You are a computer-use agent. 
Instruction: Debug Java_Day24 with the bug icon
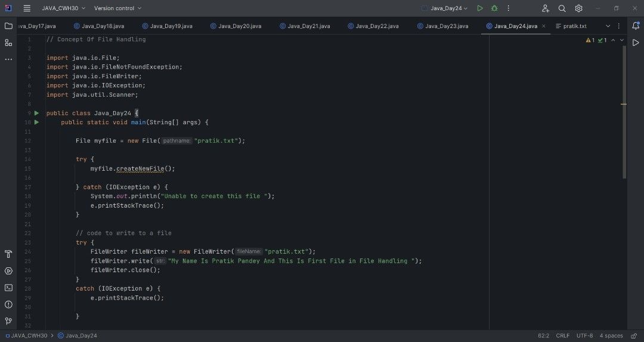pyautogui.click(x=494, y=8)
